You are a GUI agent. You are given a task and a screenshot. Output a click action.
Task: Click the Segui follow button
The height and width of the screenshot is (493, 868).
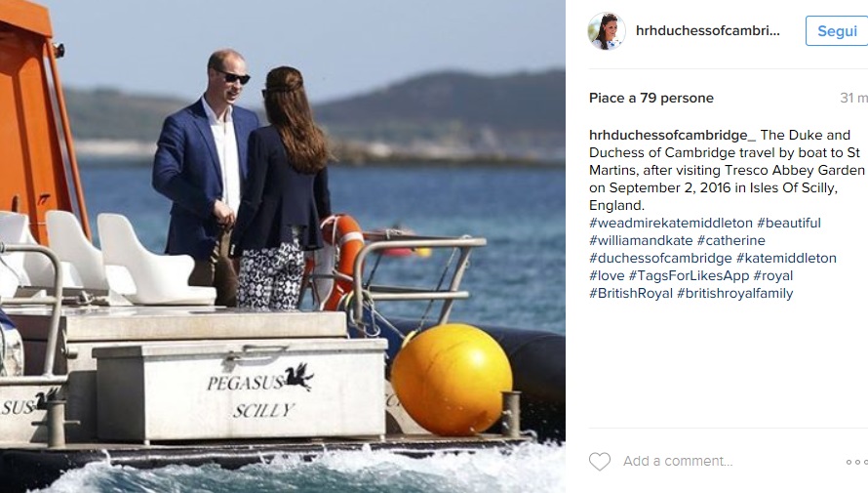[837, 31]
